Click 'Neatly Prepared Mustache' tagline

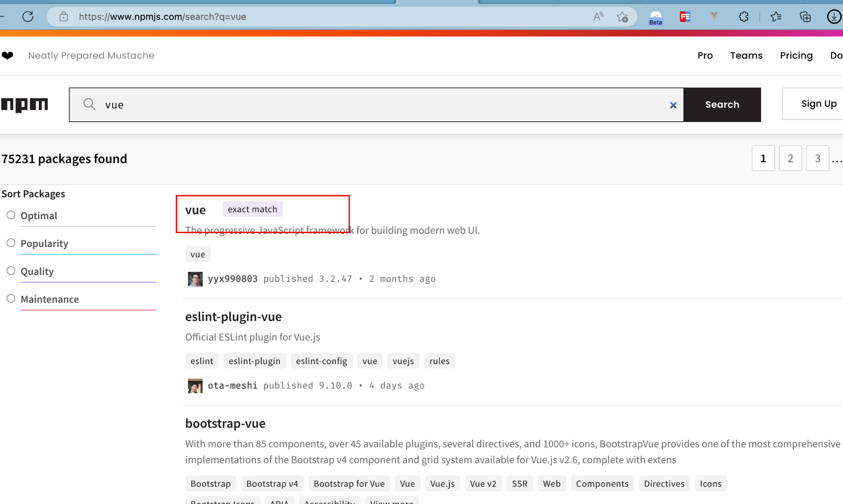click(91, 56)
